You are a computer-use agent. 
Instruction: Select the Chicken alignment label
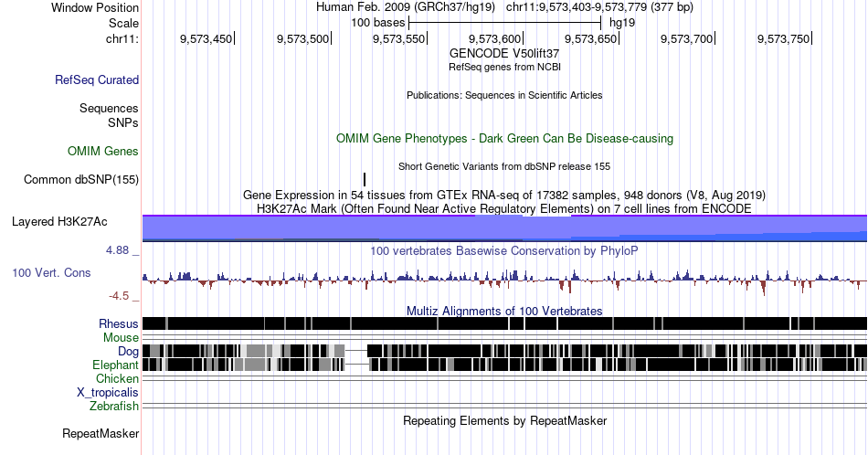[x=117, y=378]
